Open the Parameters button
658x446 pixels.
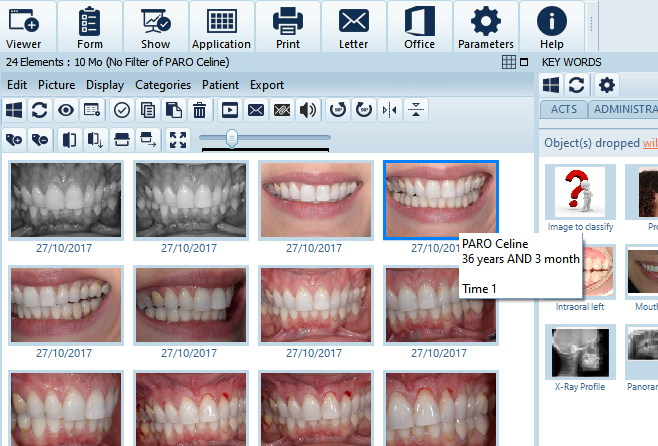(486, 27)
